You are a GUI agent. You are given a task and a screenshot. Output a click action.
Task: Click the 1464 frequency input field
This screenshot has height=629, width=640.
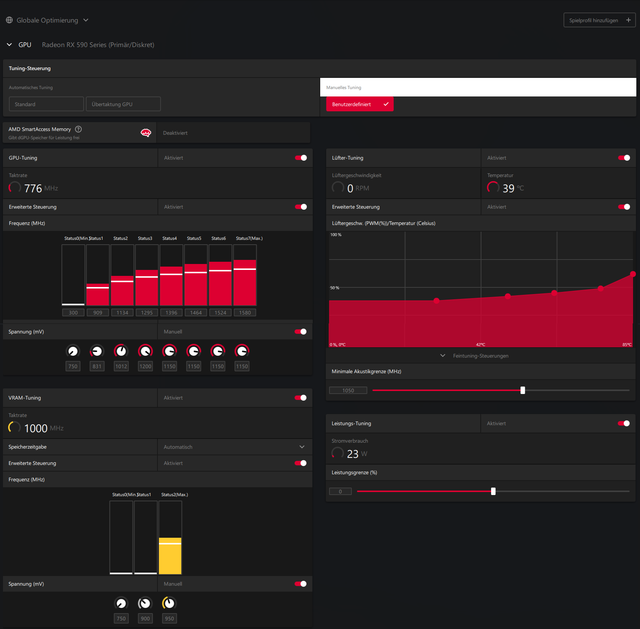click(196, 313)
